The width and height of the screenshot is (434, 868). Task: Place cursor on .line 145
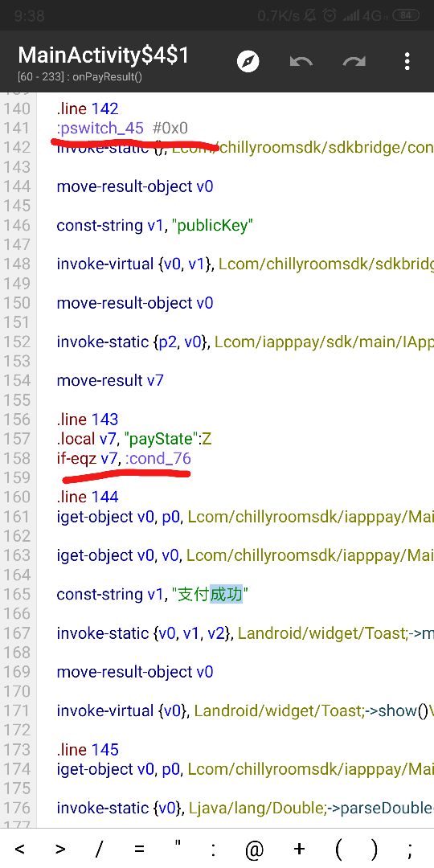[x=88, y=750]
